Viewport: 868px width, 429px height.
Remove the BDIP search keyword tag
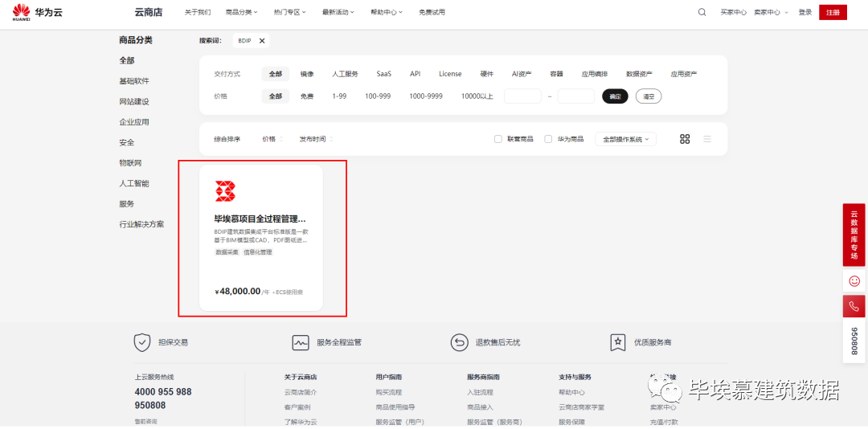click(262, 40)
